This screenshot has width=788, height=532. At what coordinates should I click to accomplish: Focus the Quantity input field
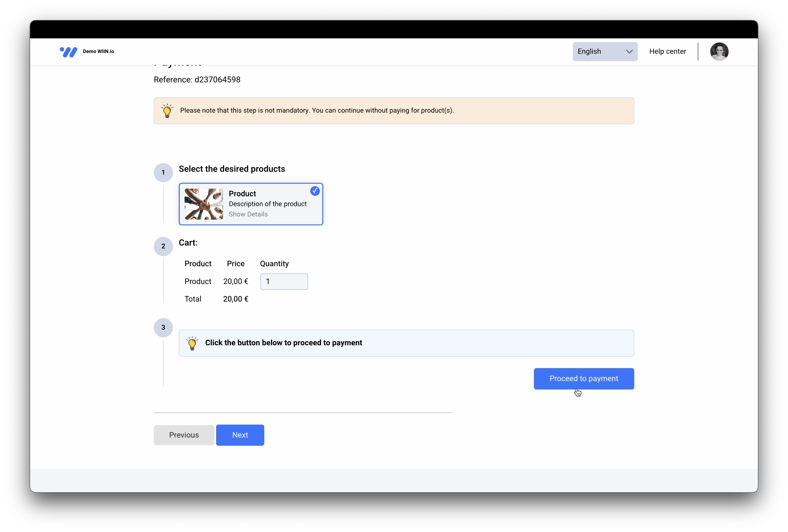click(x=284, y=282)
